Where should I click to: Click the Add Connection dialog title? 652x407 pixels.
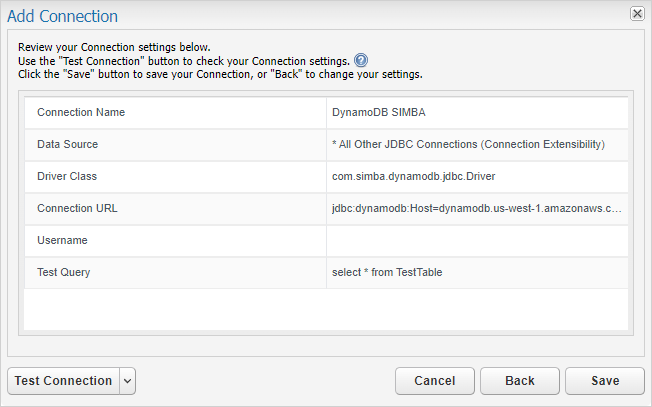pos(62,16)
